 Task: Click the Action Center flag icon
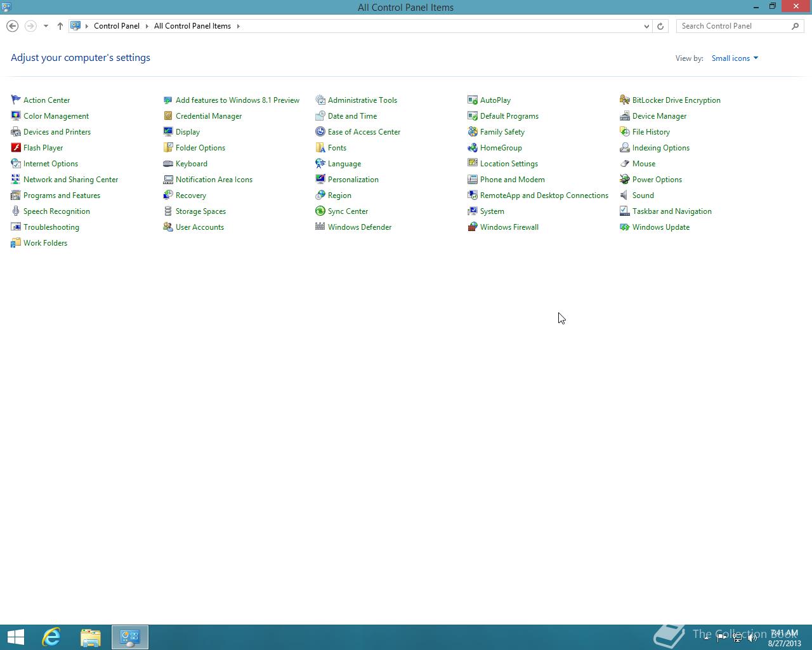16,100
